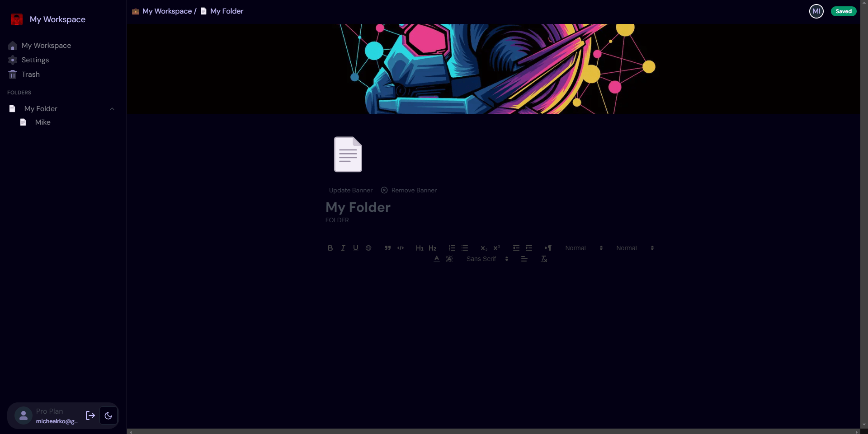Clear text formatting
The width and height of the screenshot is (868, 434).
(544, 259)
